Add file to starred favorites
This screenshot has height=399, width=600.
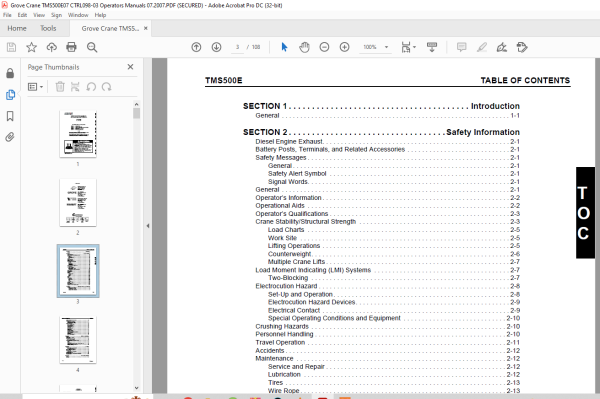coord(31,47)
